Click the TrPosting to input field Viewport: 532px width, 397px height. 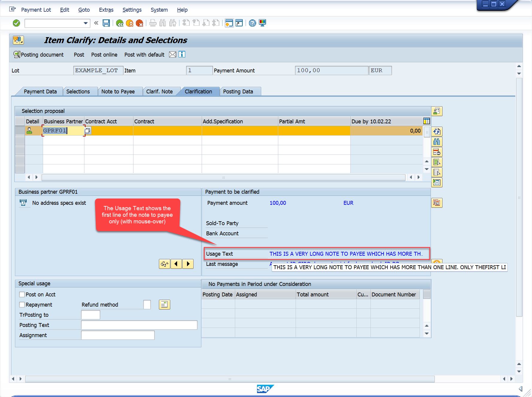coord(91,315)
